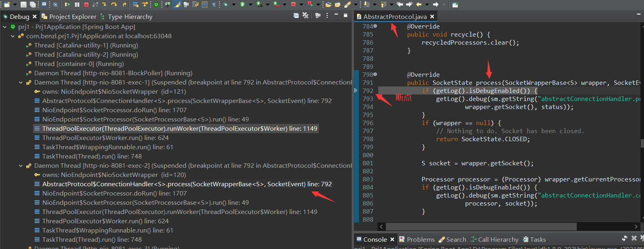644x249 pixels.
Task: Go to the last edit location
Action: 400,4
